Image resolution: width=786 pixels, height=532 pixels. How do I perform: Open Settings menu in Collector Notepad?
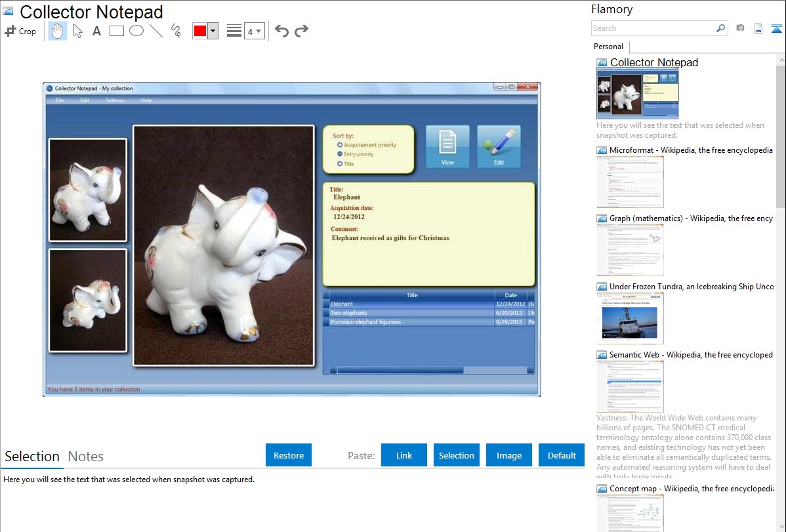(115, 100)
